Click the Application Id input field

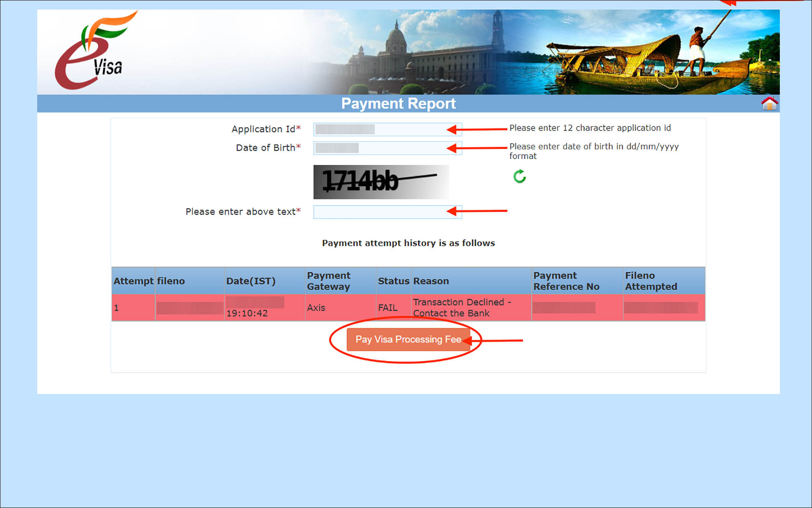coord(388,129)
